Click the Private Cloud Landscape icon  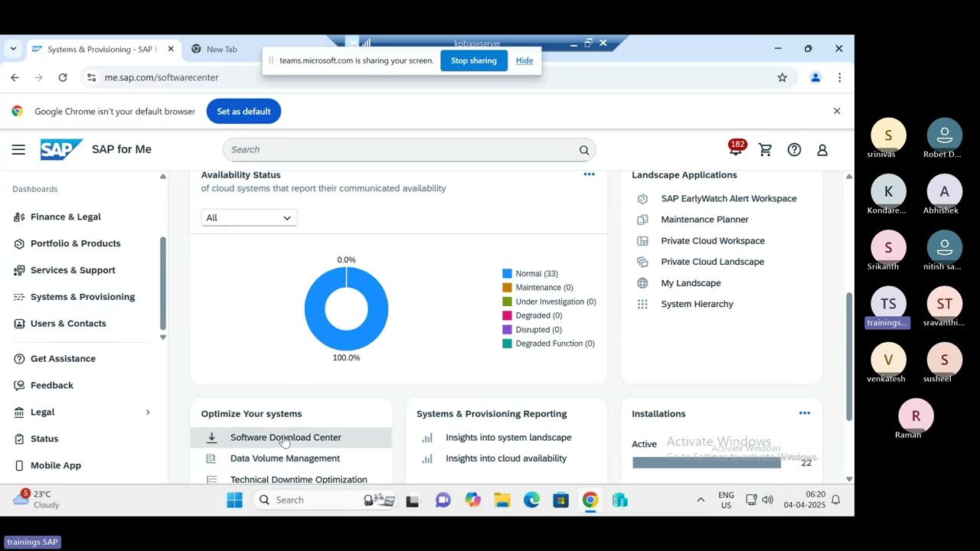click(642, 262)
